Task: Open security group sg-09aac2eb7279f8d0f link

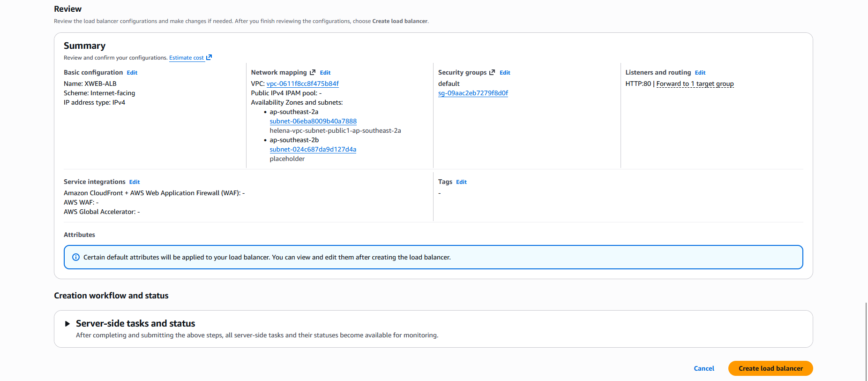Action: pos(473,93)
